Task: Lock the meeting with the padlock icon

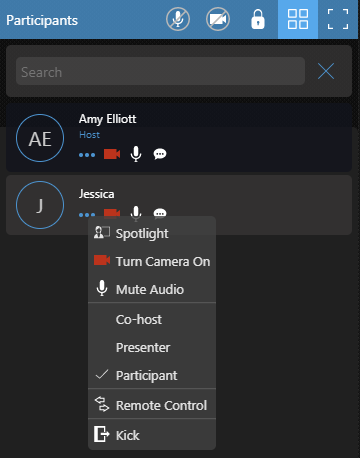Action: 258,19
